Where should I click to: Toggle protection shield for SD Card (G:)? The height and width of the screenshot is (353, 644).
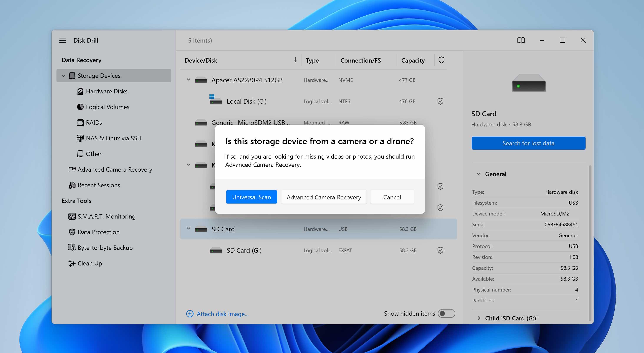tap(440, 250)
